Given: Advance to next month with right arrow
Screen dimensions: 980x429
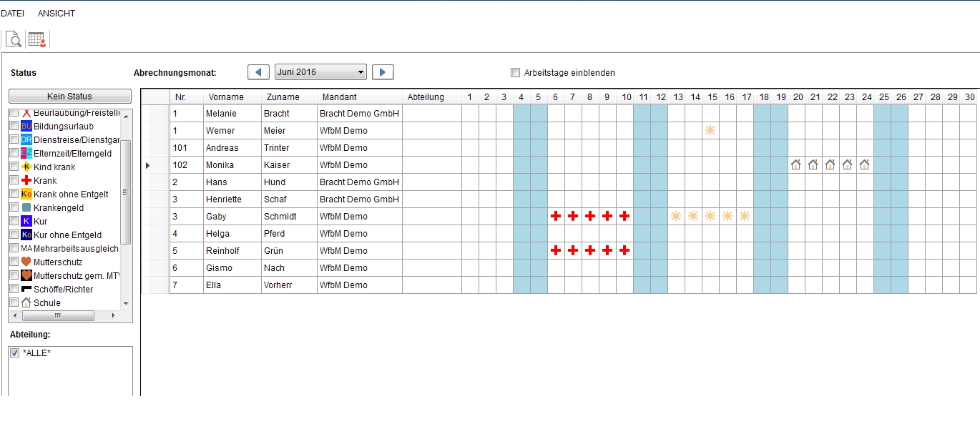Looking at the screenshot, I should point(383,72).
